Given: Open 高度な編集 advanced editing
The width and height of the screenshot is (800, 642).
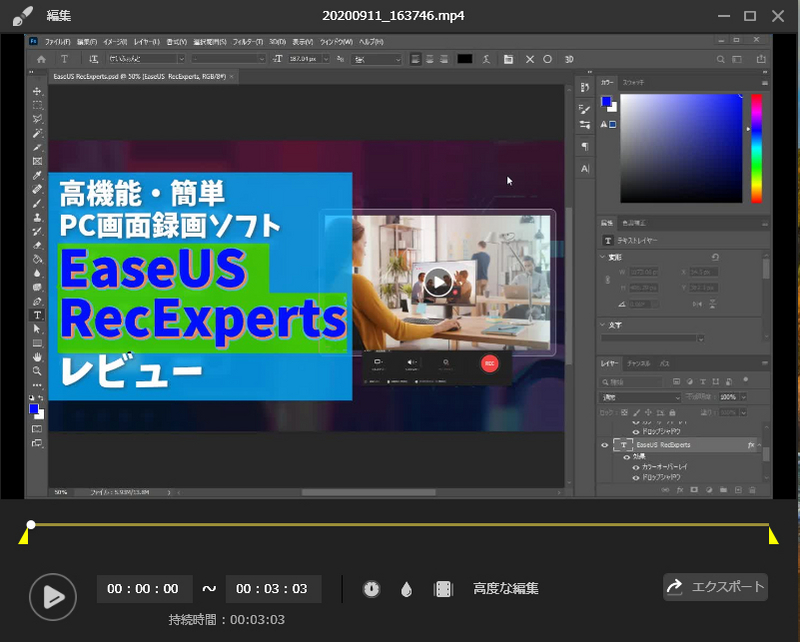Looking at the screenshot, I should 506,589.
